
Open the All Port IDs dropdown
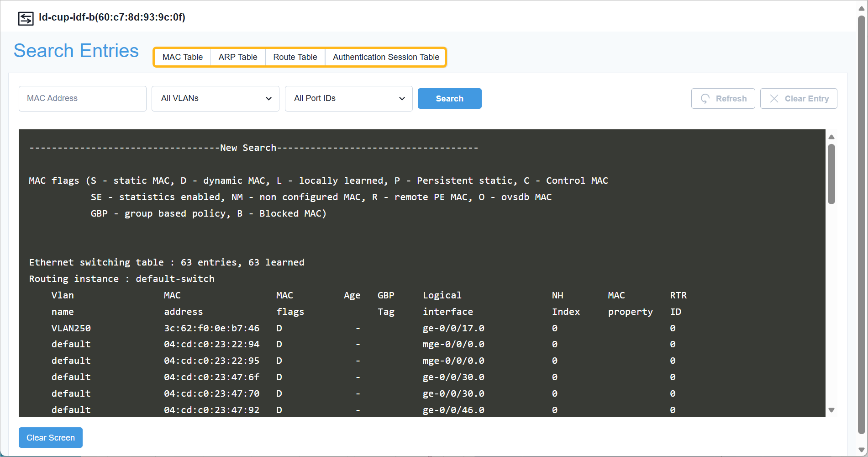(x=348, y=98)
